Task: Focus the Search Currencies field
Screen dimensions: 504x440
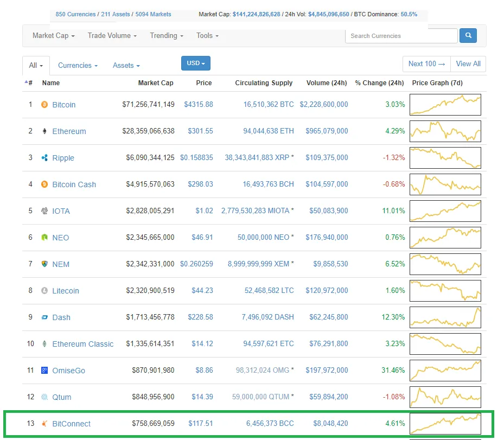Action: pyautogui.click(x=401, y=36)
